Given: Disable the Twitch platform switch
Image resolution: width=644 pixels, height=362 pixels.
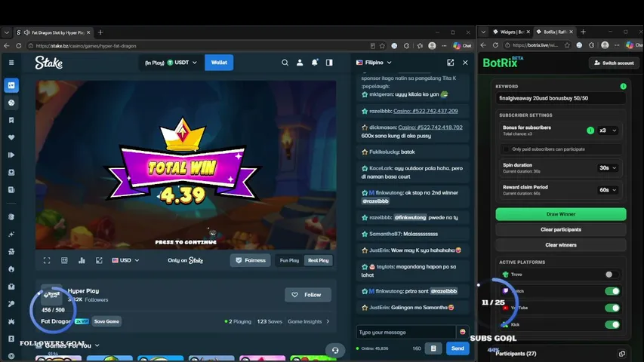Looking at the screenshot, I should click(x=612, y=291).
